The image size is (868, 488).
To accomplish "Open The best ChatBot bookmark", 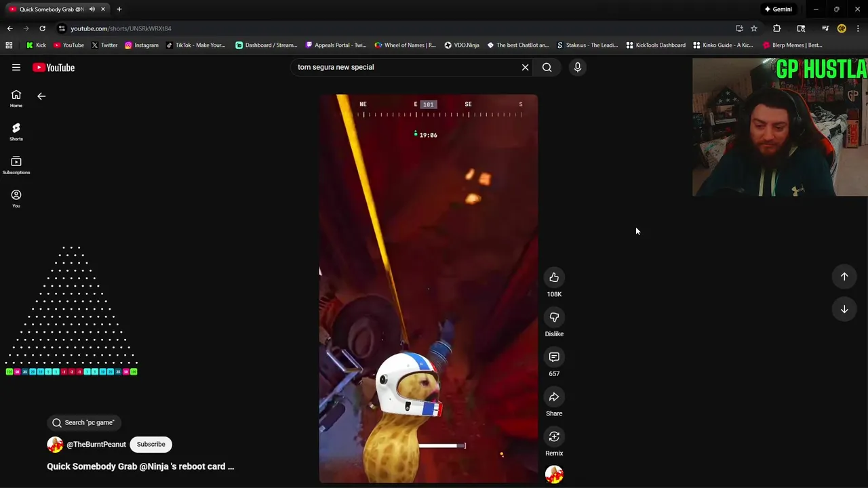I will (x=518, y=45).
